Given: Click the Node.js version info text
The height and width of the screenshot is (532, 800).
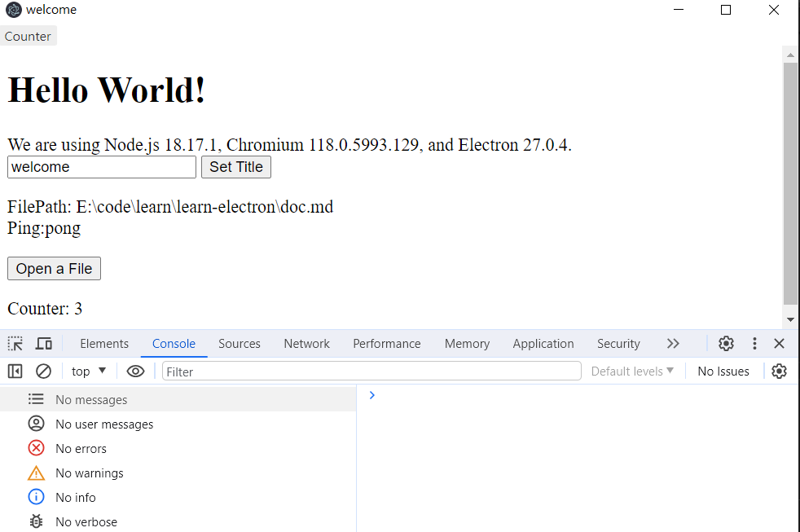Looking at the screenshot, I should click(289, 144).
